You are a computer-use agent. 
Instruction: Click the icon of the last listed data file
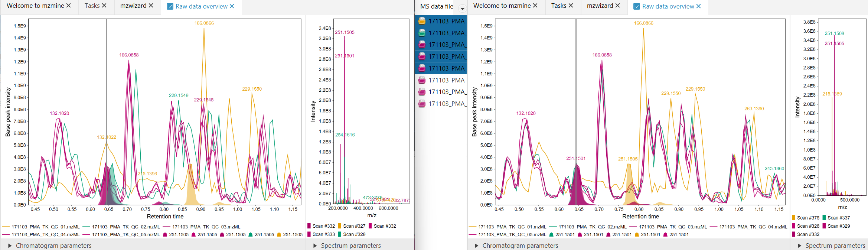pyautogui.click(x=422, y=104)
